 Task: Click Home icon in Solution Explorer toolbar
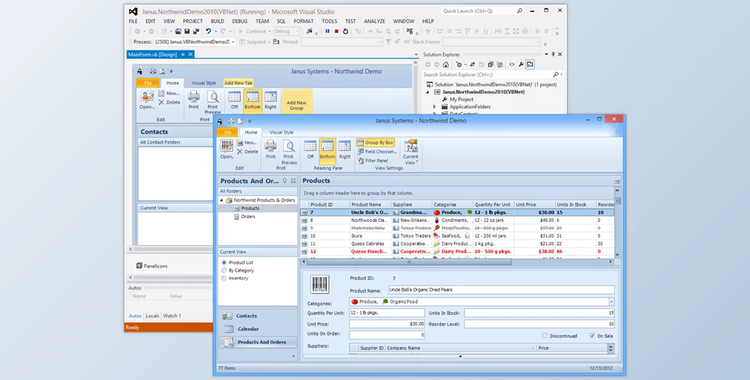point(445,65)
